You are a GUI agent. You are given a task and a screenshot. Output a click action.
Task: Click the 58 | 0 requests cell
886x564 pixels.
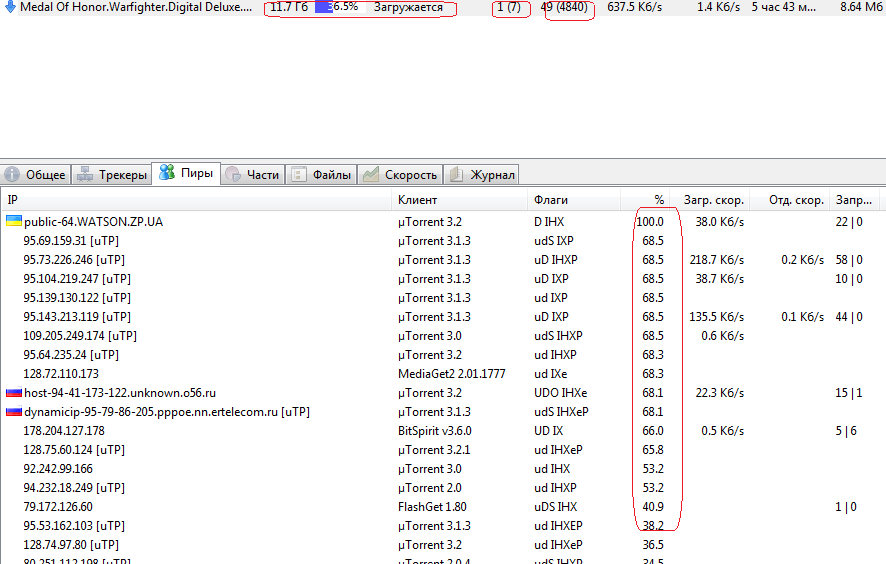[x=849, y=260]
